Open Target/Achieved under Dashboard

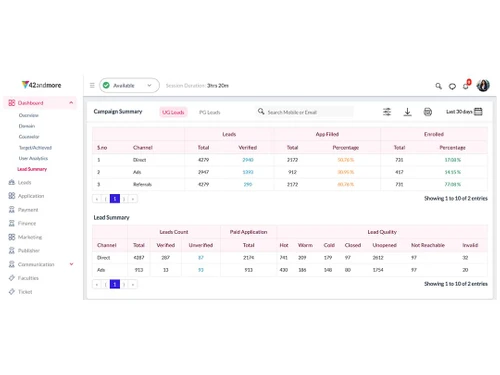click(35, 147)
